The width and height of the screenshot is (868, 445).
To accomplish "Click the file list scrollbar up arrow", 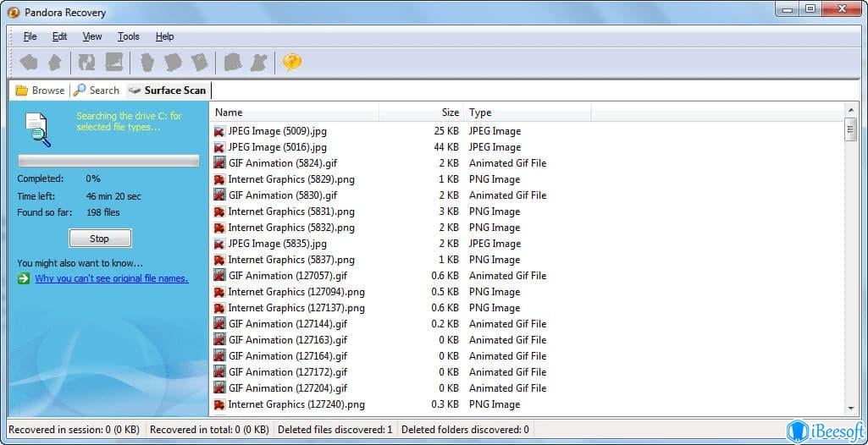I will [851, 111].
